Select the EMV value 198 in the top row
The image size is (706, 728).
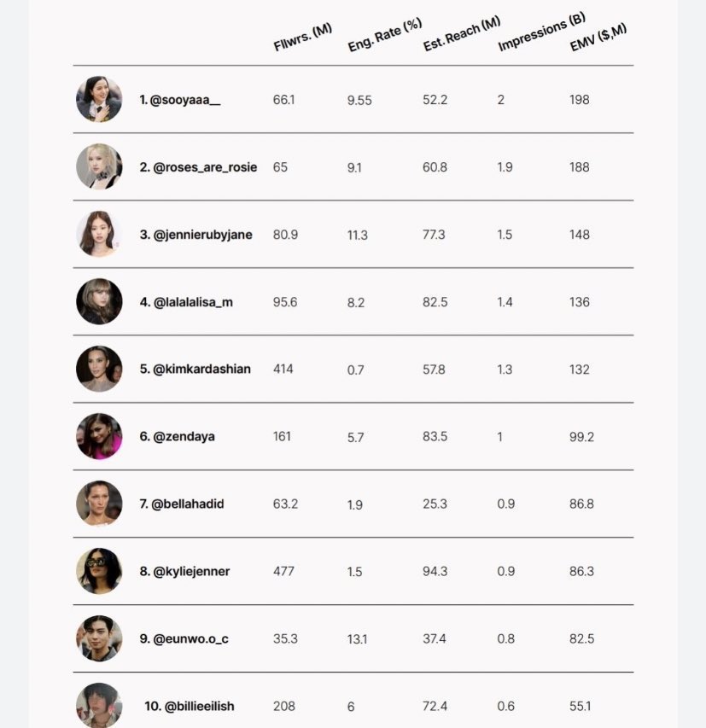580,100
